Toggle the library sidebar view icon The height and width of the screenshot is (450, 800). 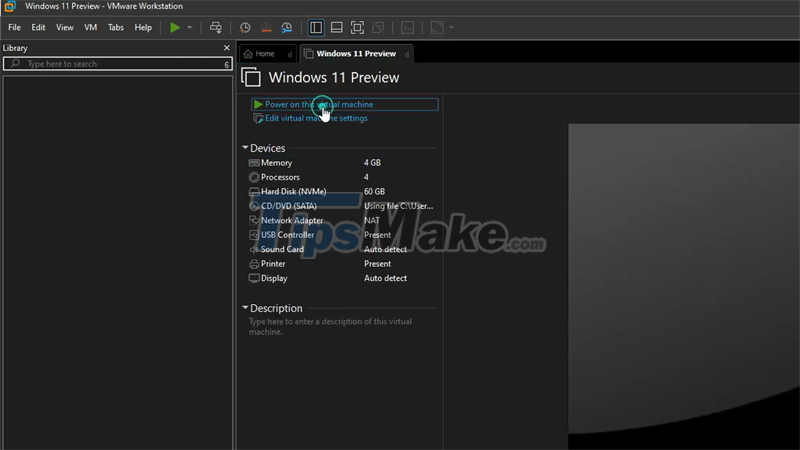pos(316,28)
